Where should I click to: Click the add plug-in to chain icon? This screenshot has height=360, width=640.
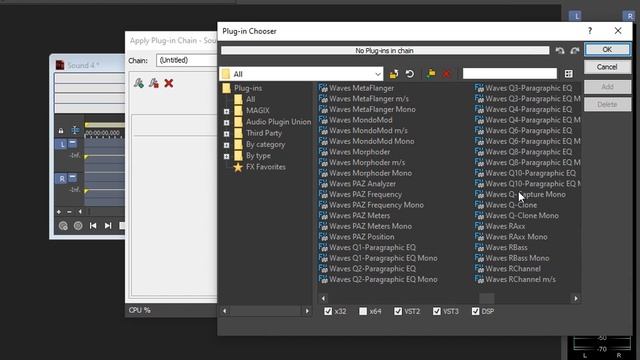[x=139, y=83]
